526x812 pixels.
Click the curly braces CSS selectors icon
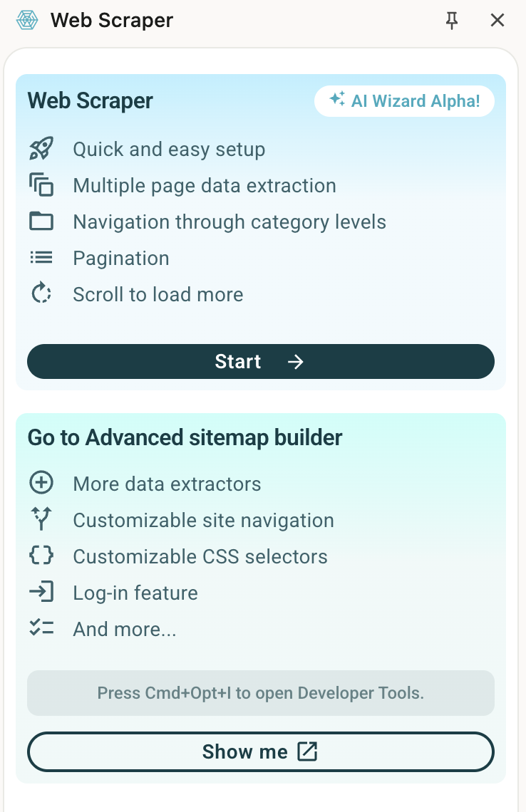click(x=42, y=556)
